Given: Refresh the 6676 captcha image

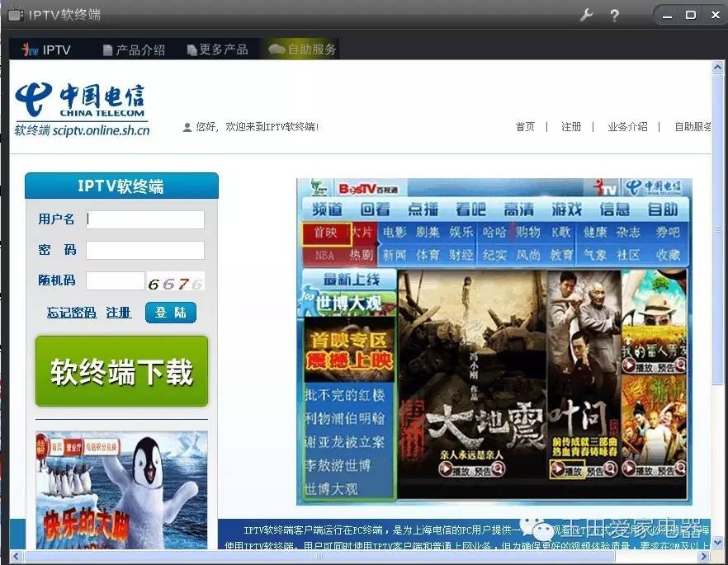Looking at the screenshot, I should [x=175, y=281].
